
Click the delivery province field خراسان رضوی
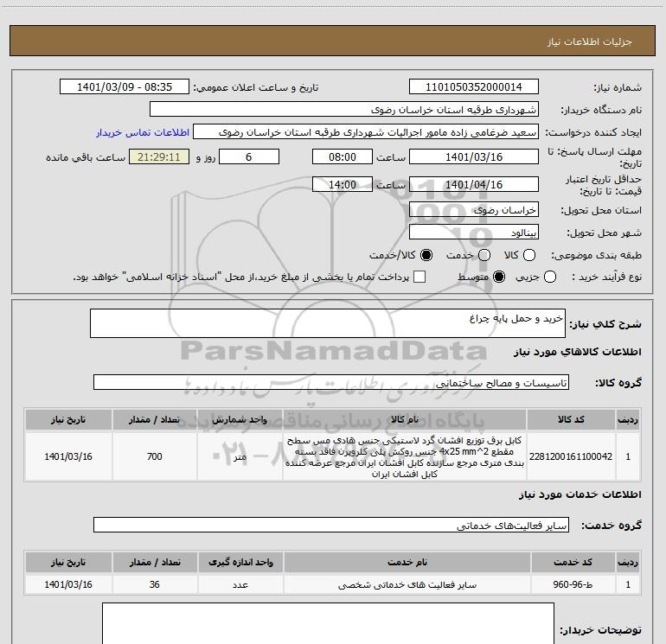(x=474, y=210)
